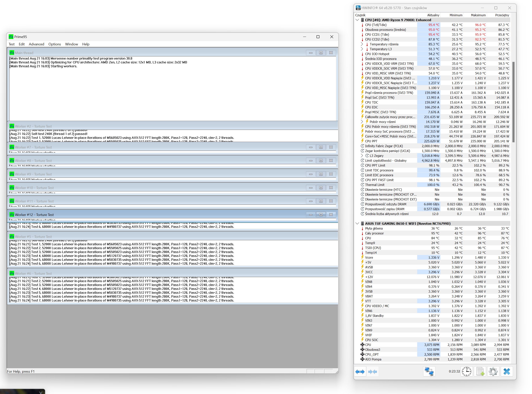The width and height of the screenshot is (532, 394).
Task: Restore the Worker #12 child window
Action: 321,215
